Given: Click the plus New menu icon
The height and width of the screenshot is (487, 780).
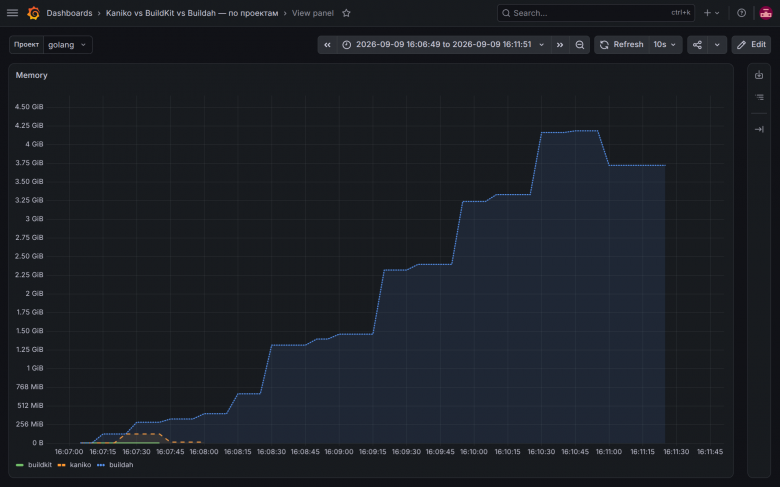Looking at the screenshot, I should (x=711, y=13).
